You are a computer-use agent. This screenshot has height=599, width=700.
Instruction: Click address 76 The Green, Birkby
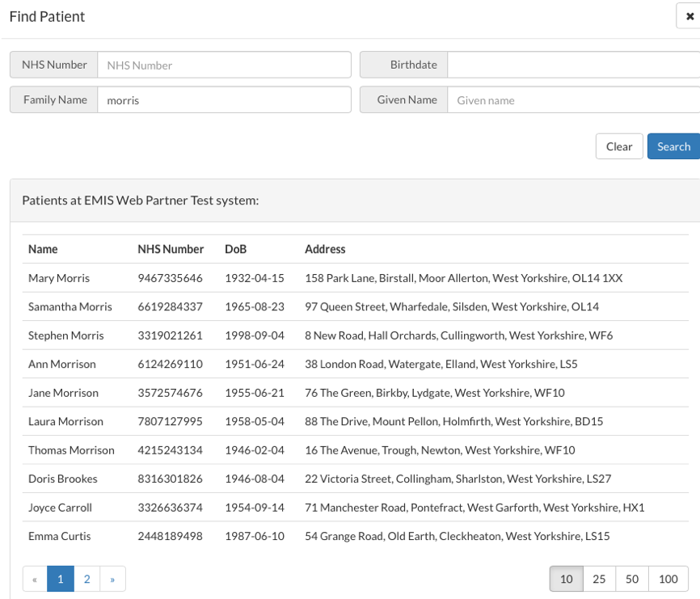[x=435, y=393]
